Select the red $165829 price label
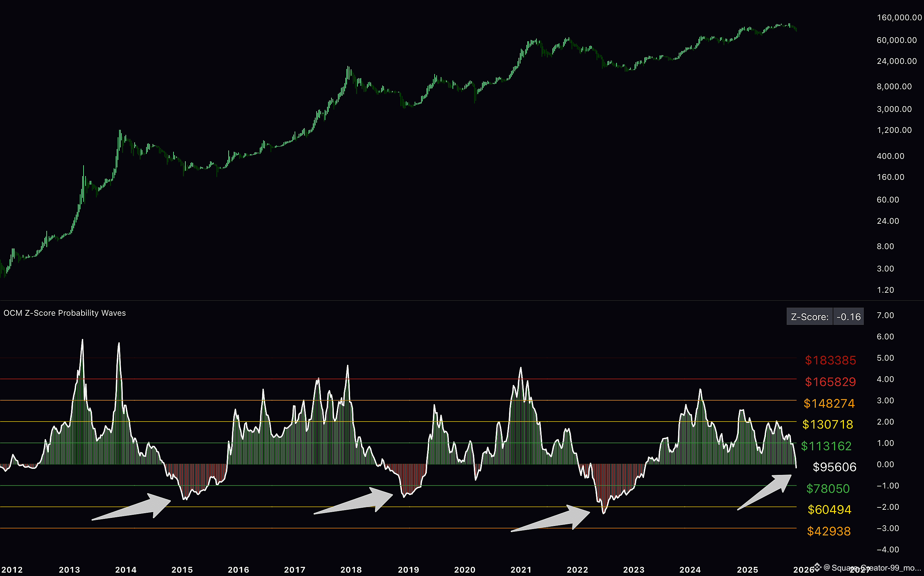Viewport: 924px width, 576px height. (x=830, y=382)
